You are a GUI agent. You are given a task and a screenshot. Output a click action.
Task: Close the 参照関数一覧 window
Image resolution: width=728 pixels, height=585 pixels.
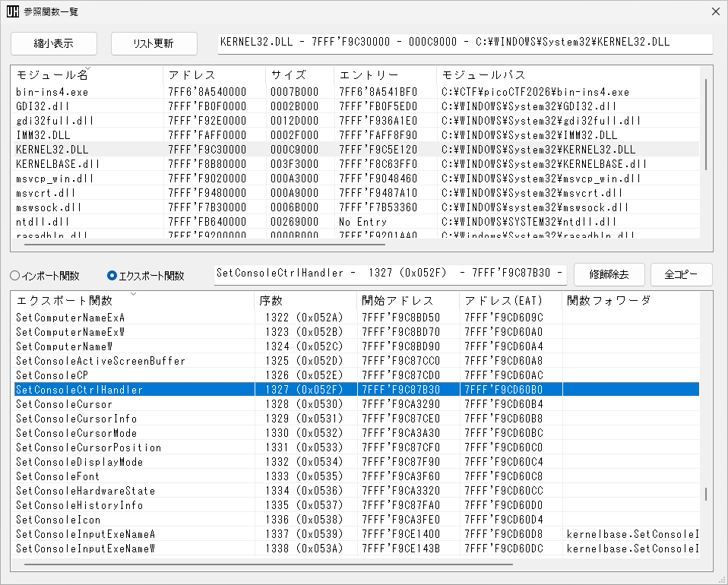pos(714,12)
